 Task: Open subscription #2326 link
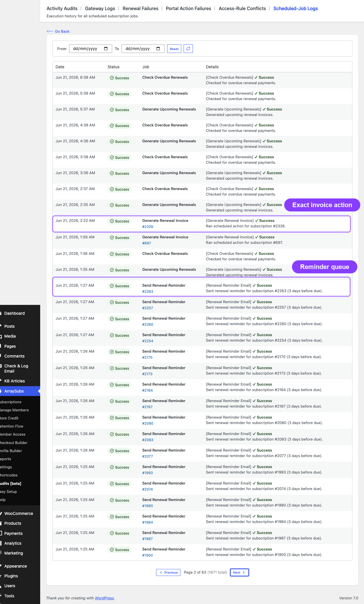pos(148,227)
